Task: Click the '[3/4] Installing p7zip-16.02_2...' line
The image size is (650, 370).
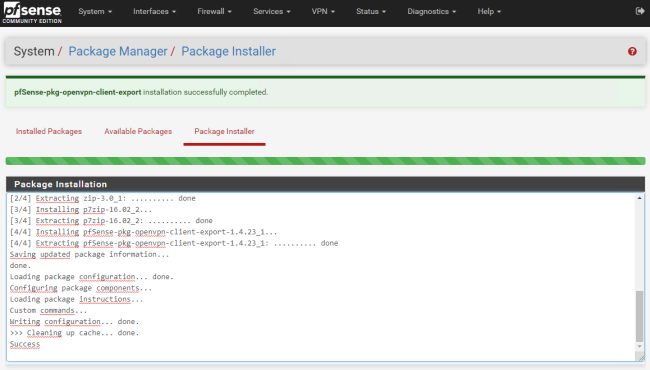Action: pos(81,210)
